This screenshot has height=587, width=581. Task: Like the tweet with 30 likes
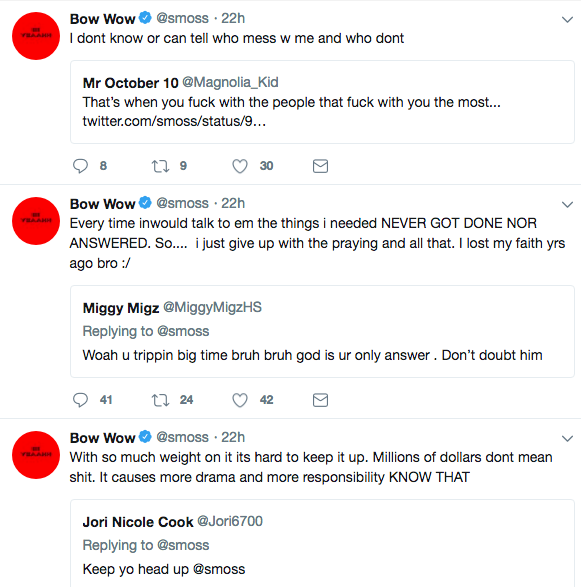click(240, 166)
